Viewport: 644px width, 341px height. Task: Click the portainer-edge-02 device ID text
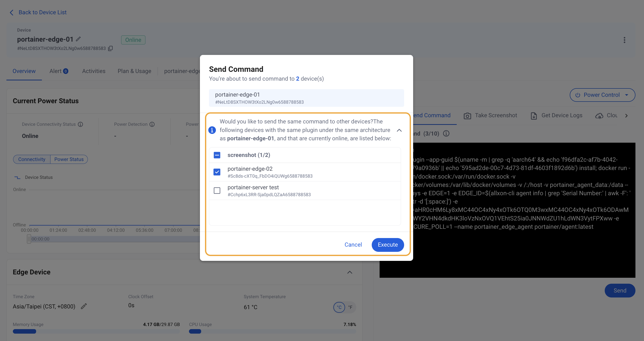pos(270,176)
